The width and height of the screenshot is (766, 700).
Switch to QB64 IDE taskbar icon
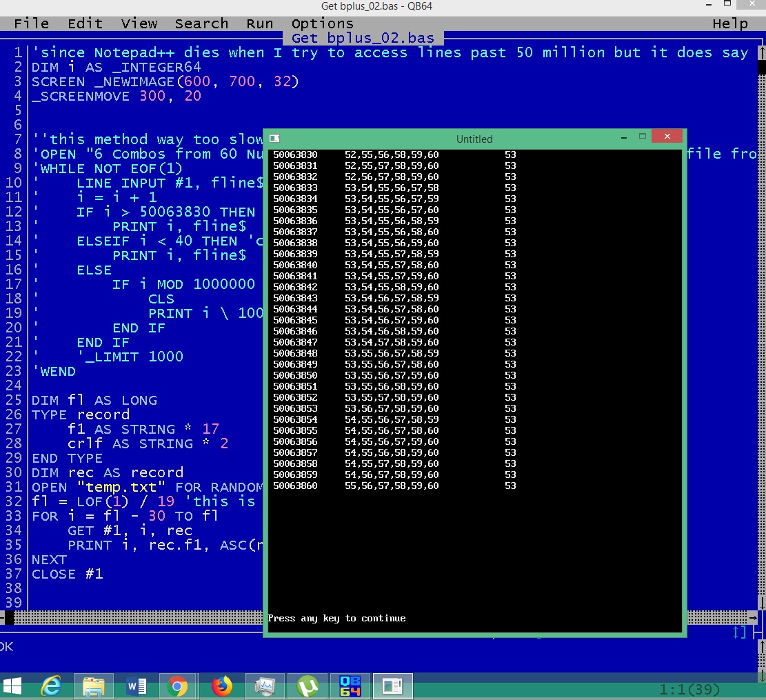[x=350, y=686]
